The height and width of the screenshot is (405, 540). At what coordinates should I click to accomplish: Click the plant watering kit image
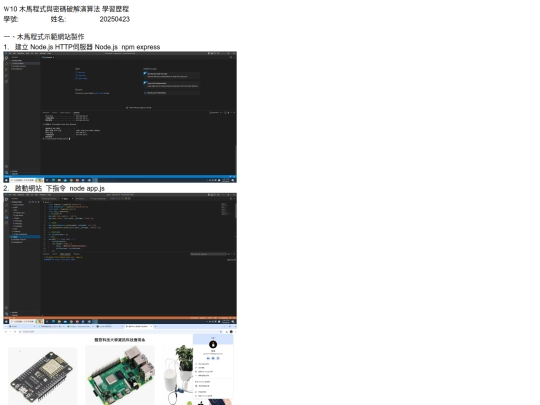tap(178, 375)
